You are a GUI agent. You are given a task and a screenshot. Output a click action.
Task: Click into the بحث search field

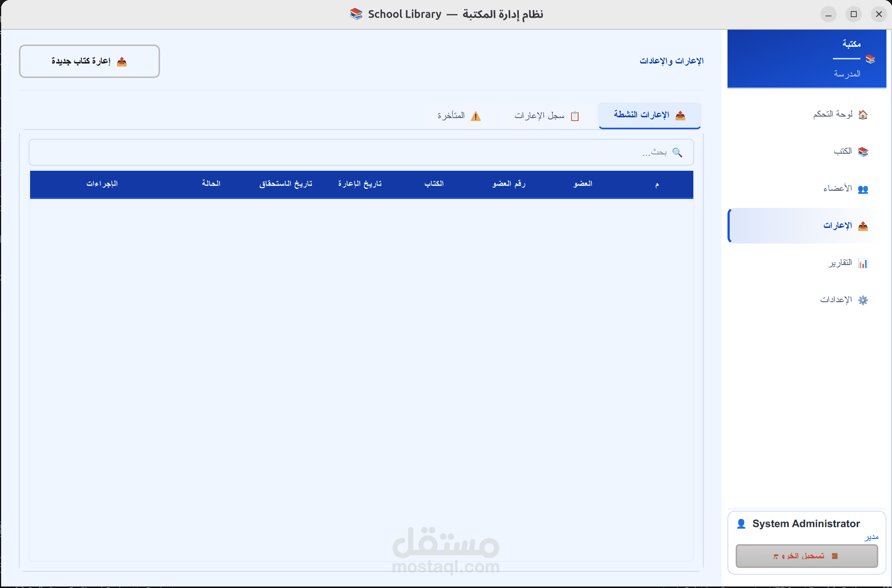click(x=360, y=152)
